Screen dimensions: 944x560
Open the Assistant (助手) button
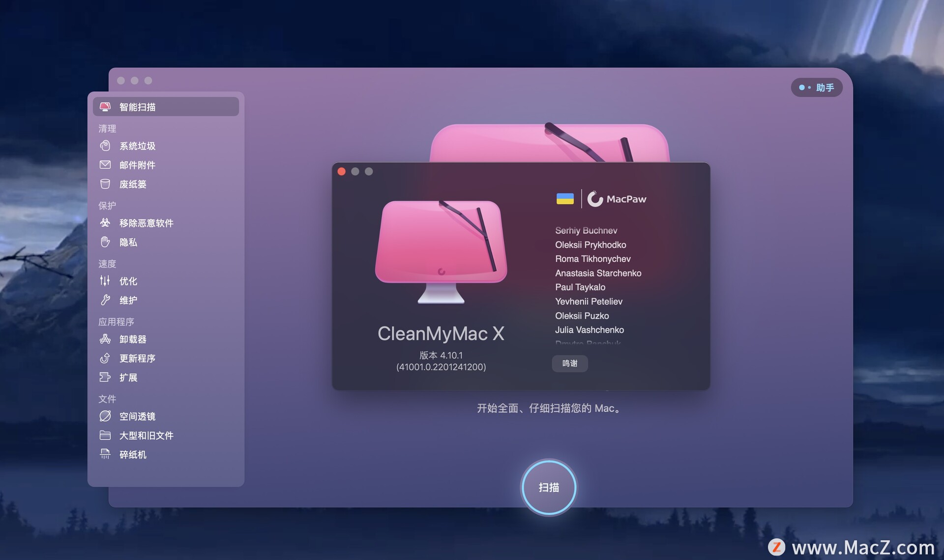click(817, 88)
